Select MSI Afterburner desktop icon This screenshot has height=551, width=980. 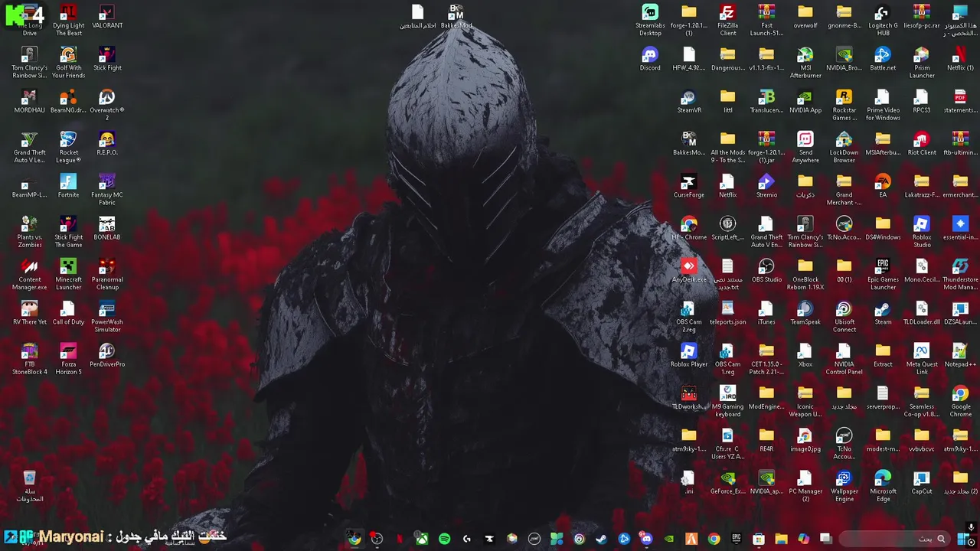805,63
